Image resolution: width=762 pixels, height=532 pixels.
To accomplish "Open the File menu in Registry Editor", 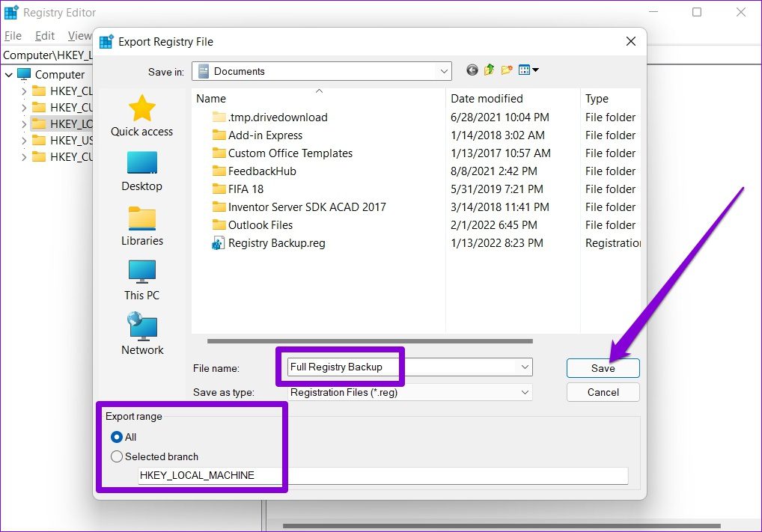I will 13,35.
